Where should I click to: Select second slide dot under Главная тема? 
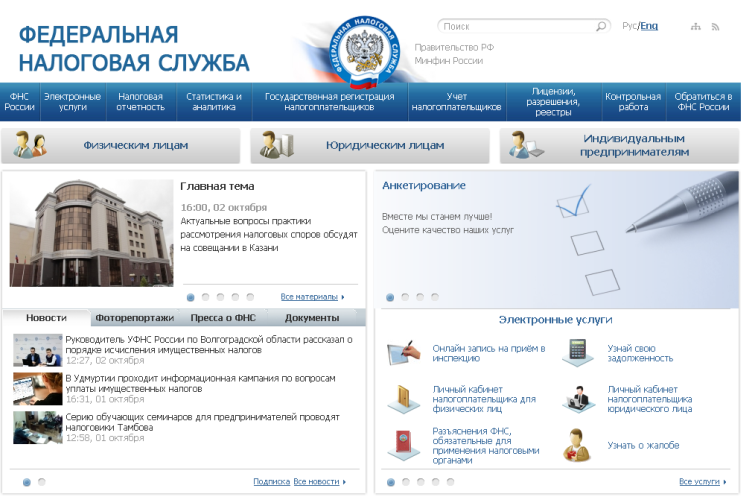pyautogui.click(x=205, y=297)
